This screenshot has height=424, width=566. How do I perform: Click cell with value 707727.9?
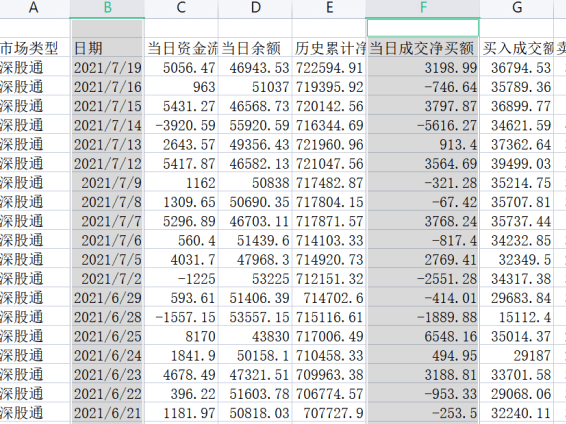[329, 412]
